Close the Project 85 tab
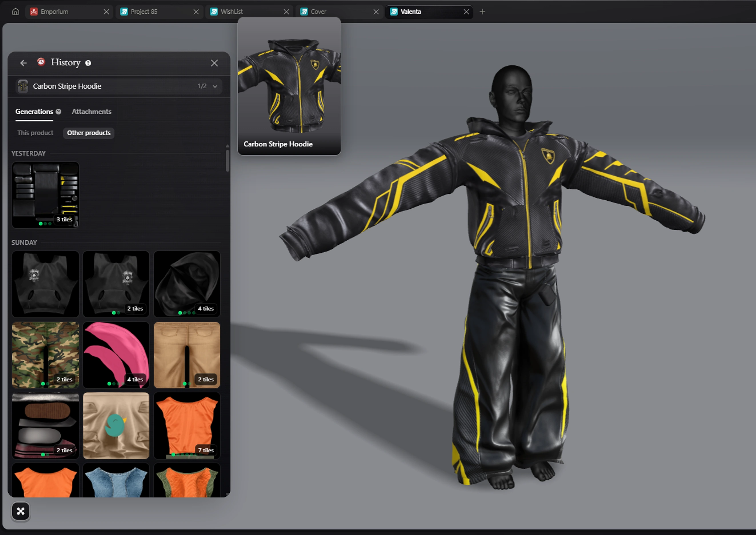Screen dimensions: 756x535 click(x=196, y=12)
